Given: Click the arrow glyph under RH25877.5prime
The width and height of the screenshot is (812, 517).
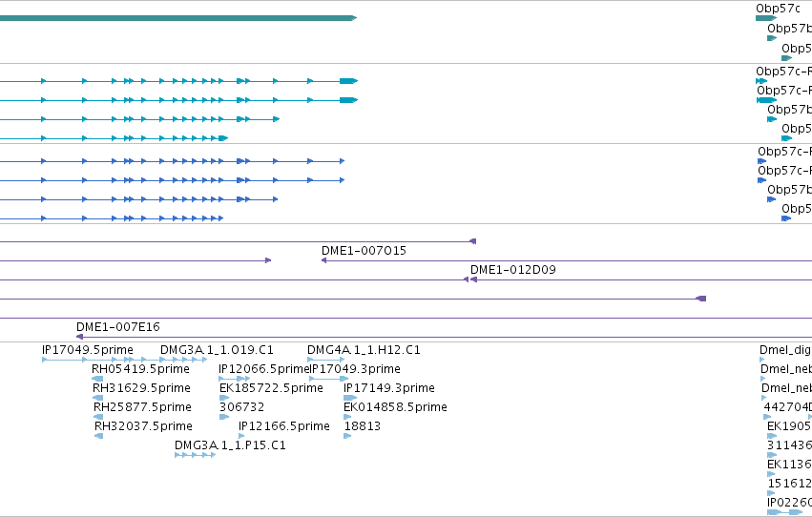Looking at the screenshot, I should tap(98, 417).
